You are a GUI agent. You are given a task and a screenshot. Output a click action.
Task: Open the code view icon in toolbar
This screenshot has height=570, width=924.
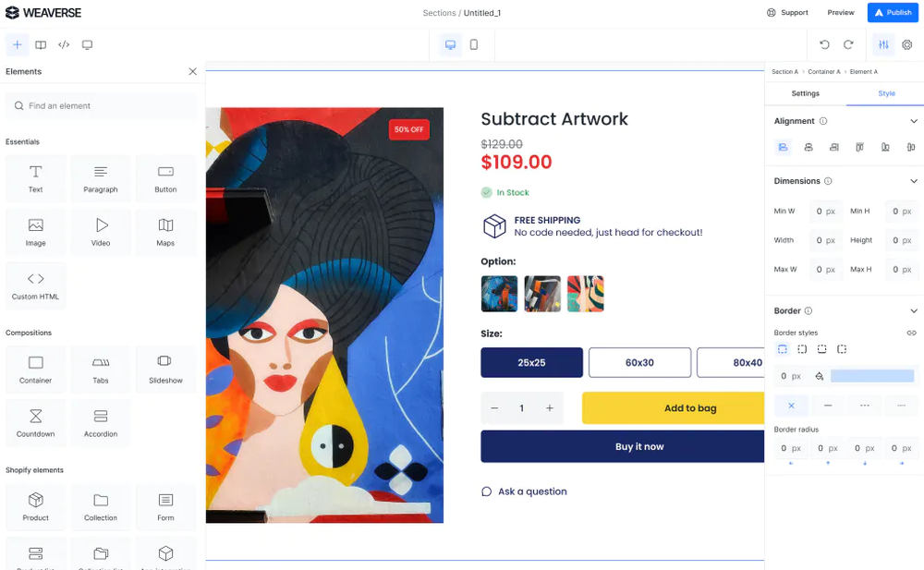coord(64,44)
